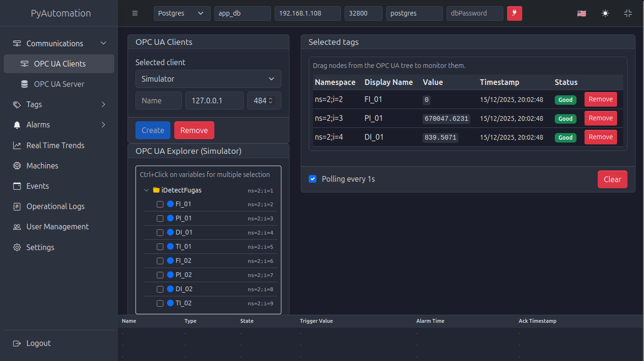The width and height of the screenshot is (644, 361).
Task: Click the port number stepper arrows
Action: (270, 101)
